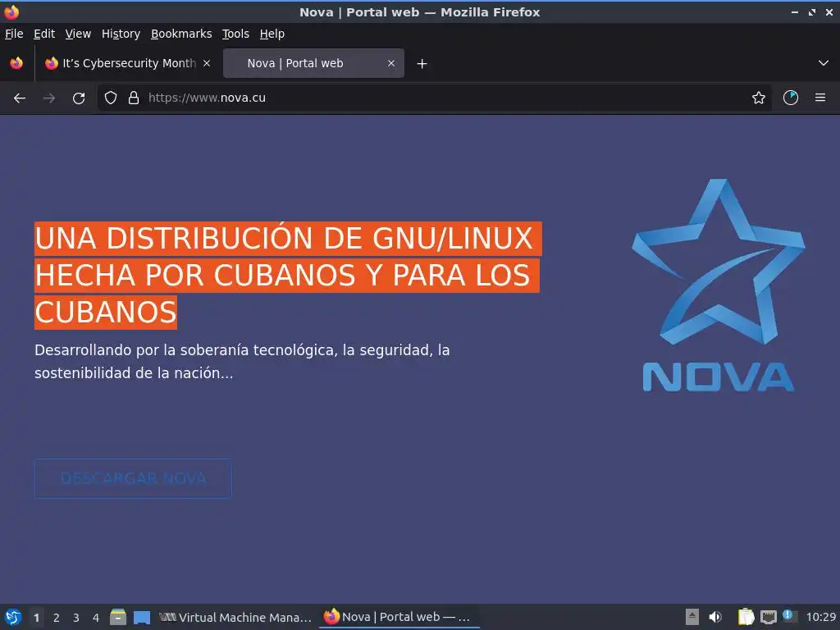
Task: Open the Lubuntu start menu icon
Action: click(x=13, y=617)
